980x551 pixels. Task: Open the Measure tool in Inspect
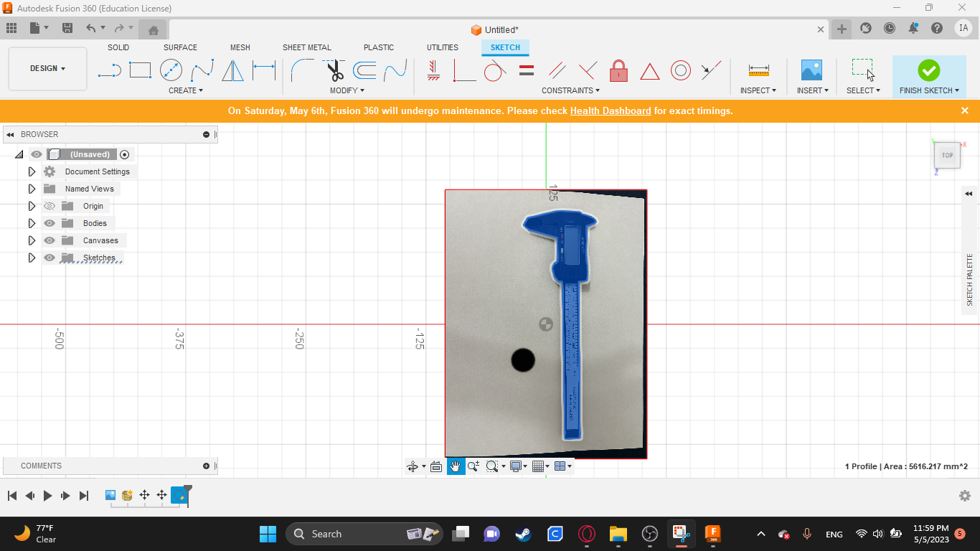tap(758, 70)
